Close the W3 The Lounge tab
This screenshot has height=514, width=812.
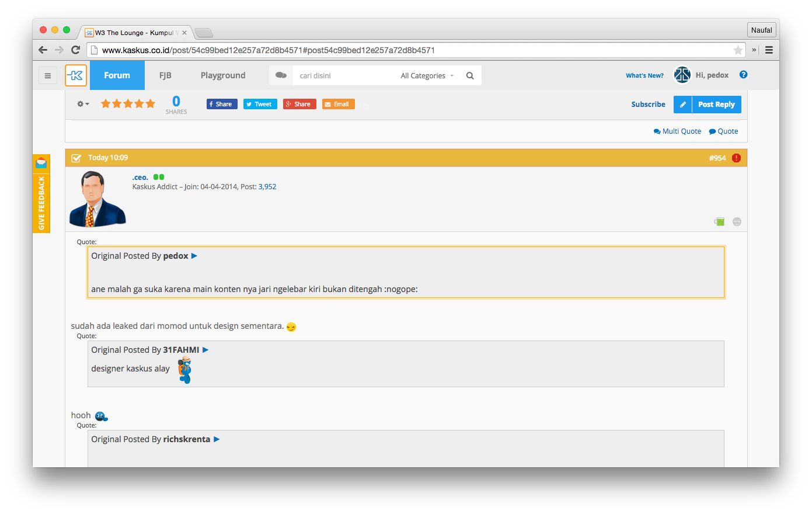(x=184, y=33)
